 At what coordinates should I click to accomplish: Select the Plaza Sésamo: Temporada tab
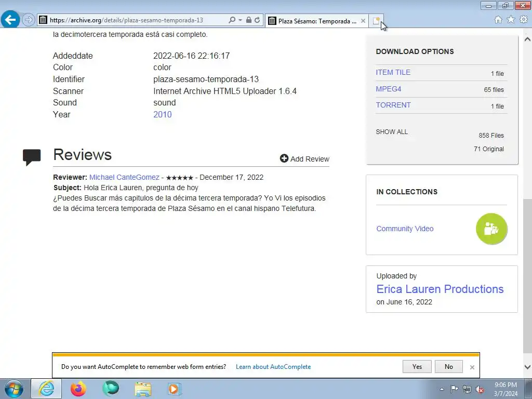pyautogui.click(x=316, y=21)
